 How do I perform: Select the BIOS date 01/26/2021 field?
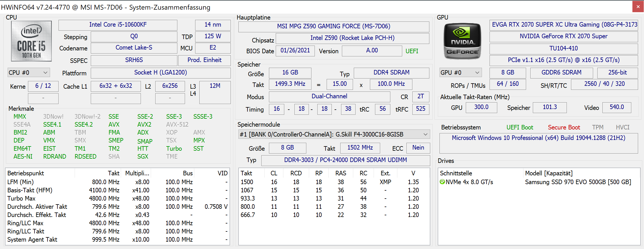tap(295, 50)
